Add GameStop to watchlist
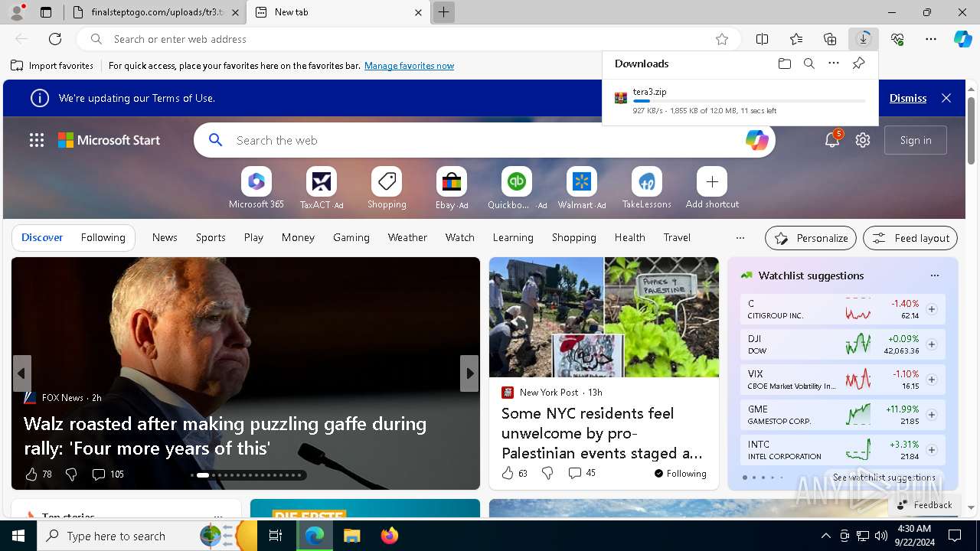This screenshot has width=980, height=551. click(932, 415)
